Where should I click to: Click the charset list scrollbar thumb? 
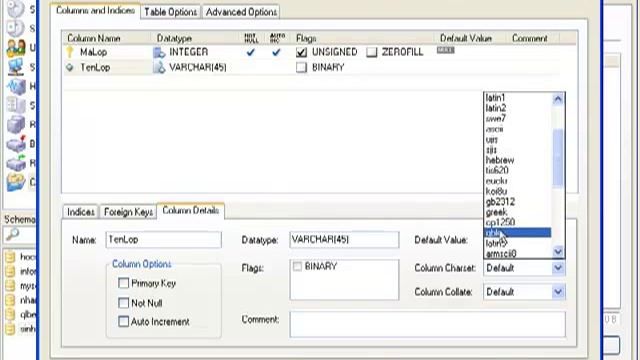(x=558, y=158)
